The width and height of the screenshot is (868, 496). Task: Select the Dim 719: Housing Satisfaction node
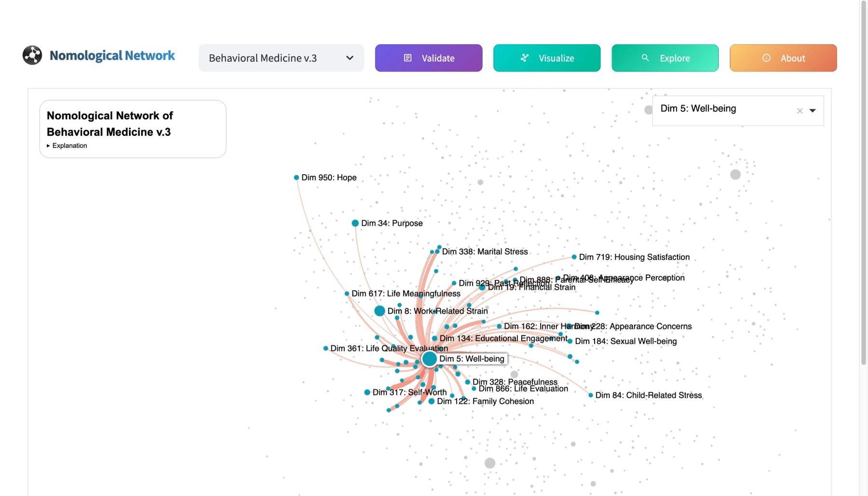point(574,257)
